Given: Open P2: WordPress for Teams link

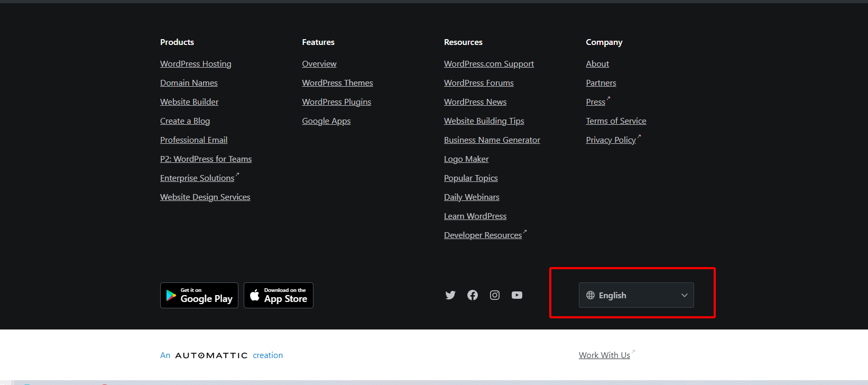Looking at the screenshot, I should pos(206,159).
